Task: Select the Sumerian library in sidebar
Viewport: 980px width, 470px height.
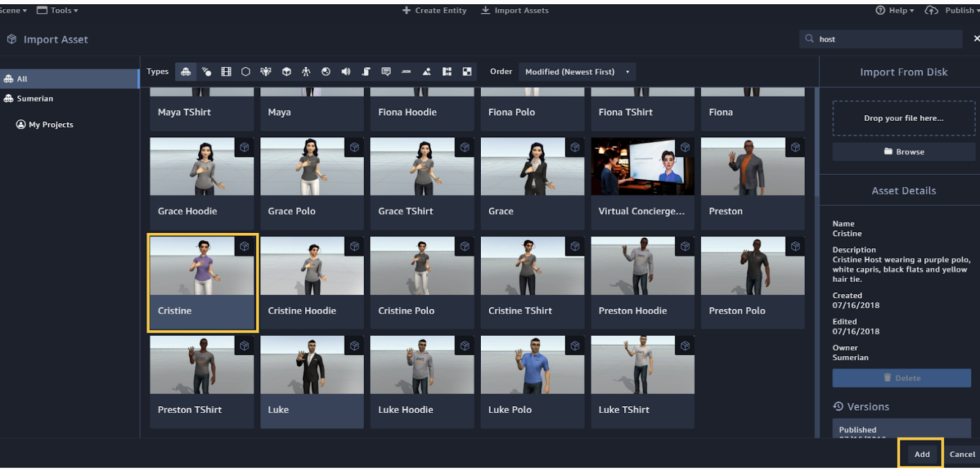Action: [x=35, y=99]
